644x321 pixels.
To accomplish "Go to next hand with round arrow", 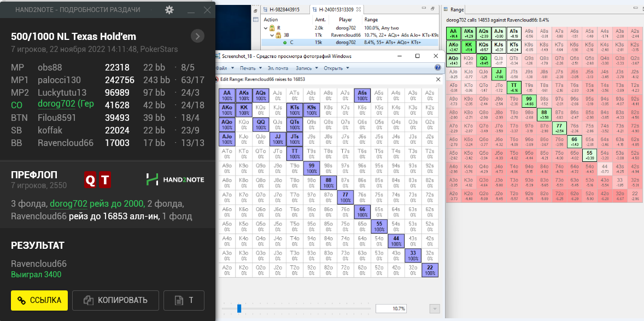I will pos(197,37).
